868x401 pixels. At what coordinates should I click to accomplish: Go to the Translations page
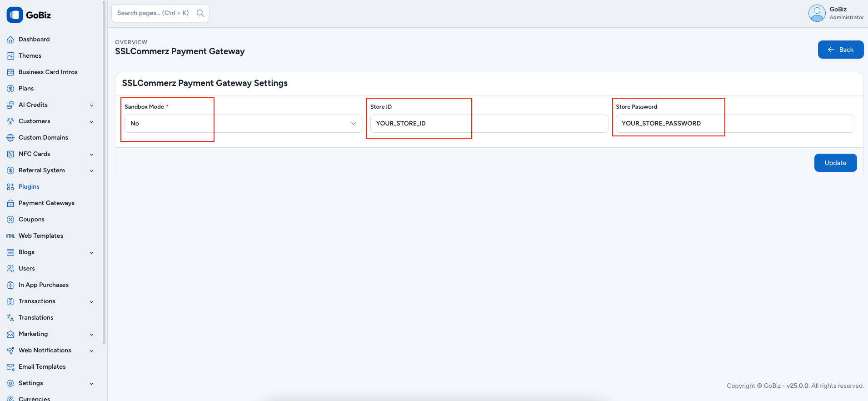click(51, 318)
